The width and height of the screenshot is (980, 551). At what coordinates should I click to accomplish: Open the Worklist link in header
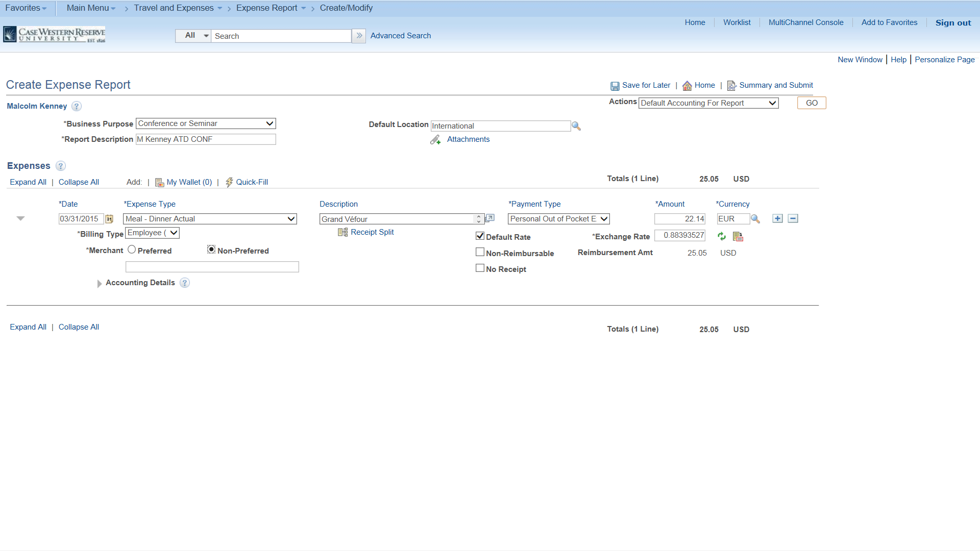[x=737, y=22]
